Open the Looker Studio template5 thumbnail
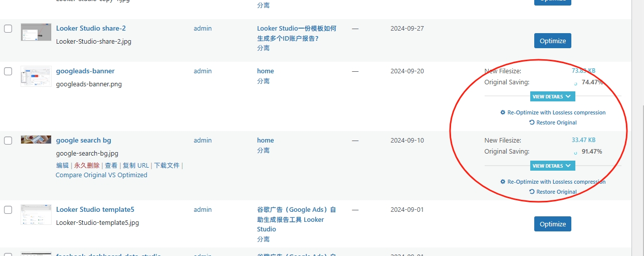This screenshot has width=644, height=256. point(36,214)
